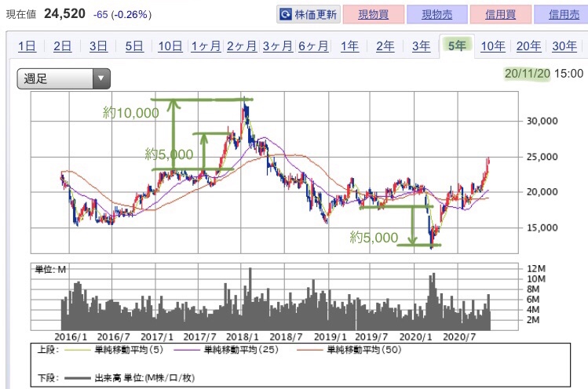The height and width of the screenshot is (389, 588).
Task: Switch chart to 3日 period
Action: 98,46
